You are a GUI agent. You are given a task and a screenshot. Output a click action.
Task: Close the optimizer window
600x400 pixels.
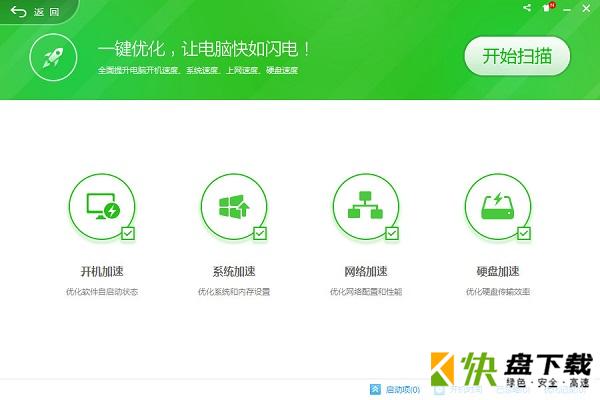[x=586, y=8]
